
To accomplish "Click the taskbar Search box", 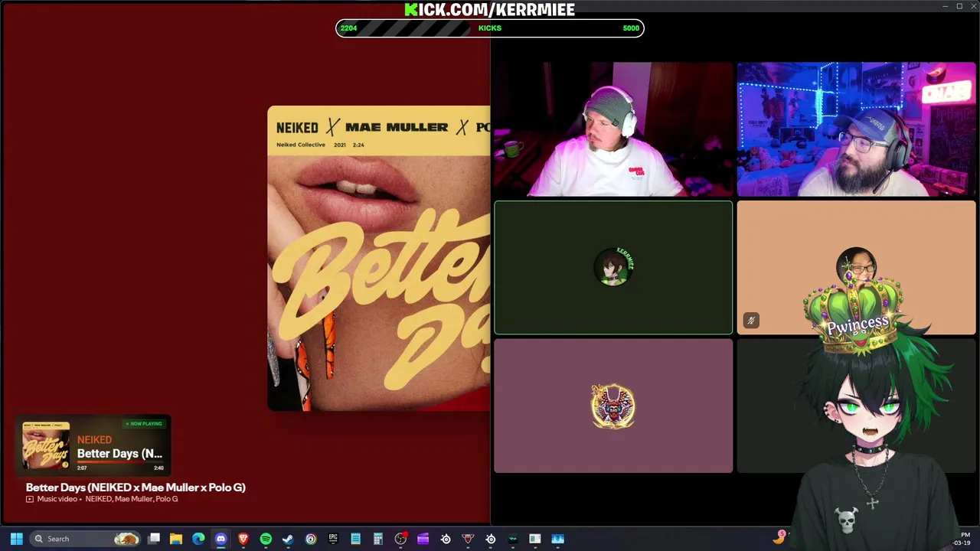I will coord(86,539).
